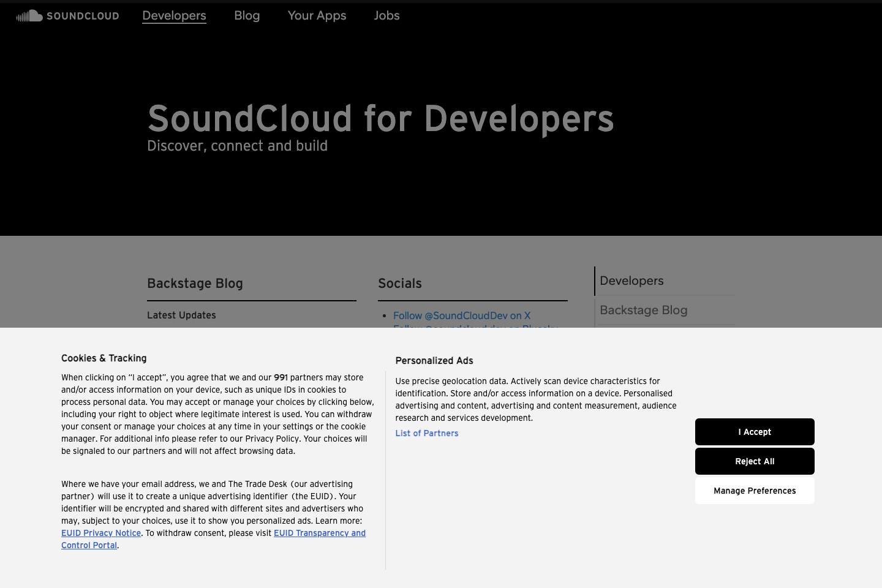The image size is (882, 588).
Task: Open the Your Apps navigation item
Action: [317, 15]
